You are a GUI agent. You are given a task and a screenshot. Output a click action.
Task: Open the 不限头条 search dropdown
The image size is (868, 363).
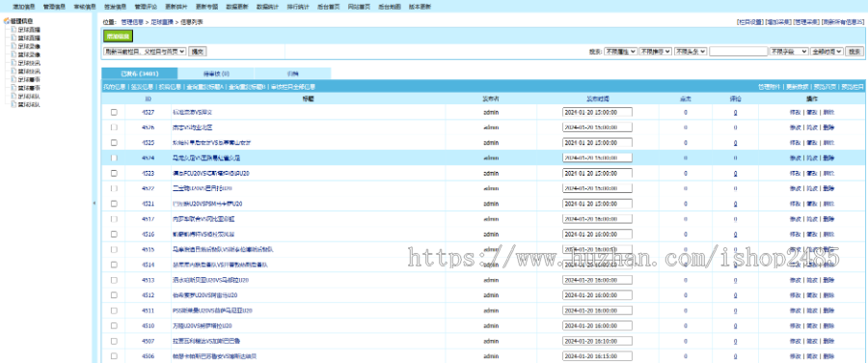691,51
